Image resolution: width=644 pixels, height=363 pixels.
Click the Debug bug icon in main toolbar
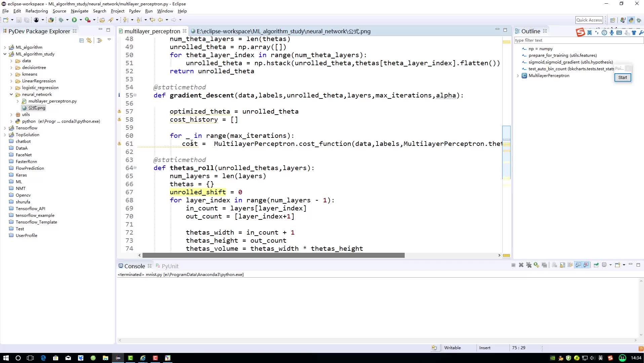[61, 20]
